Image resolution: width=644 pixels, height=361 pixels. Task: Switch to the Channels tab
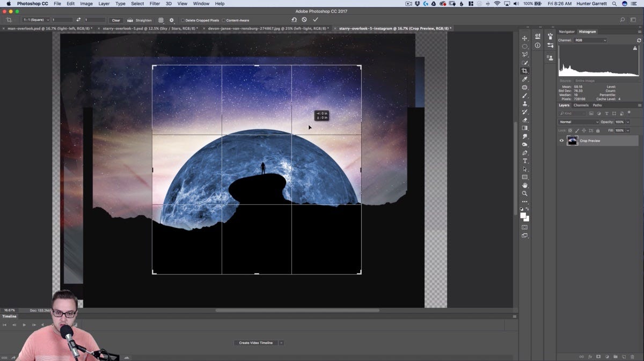pos(581,105)
